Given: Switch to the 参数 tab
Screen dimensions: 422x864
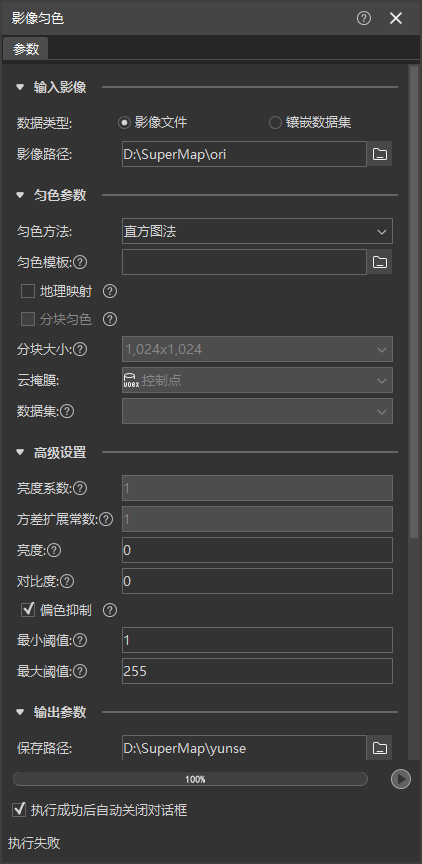Looking at the screenshot, I should click(26, 48).
